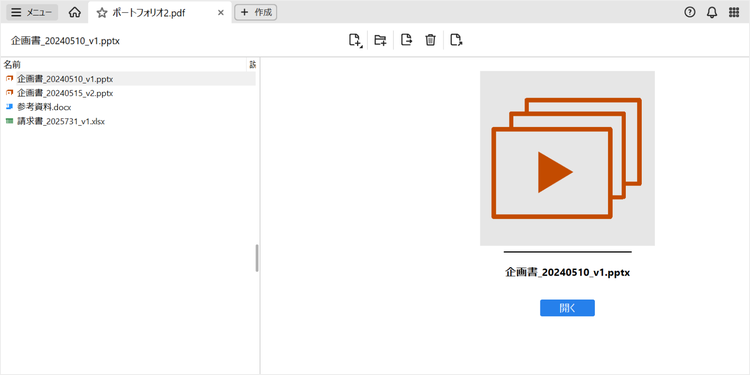Click the remove portfolio file icon

tap(456, 40)
